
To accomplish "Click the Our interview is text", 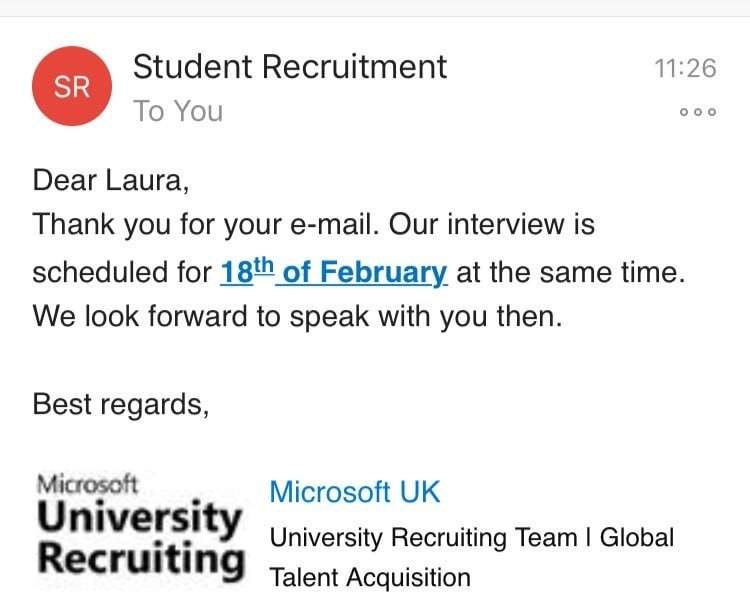I will pos(491,225).
